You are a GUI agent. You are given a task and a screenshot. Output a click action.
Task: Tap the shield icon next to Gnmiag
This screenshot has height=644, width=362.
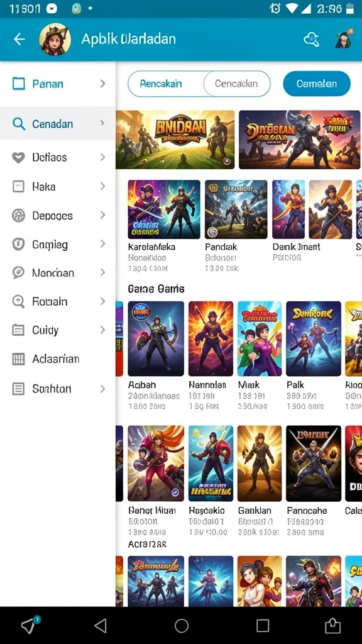[x=18, y=245]
